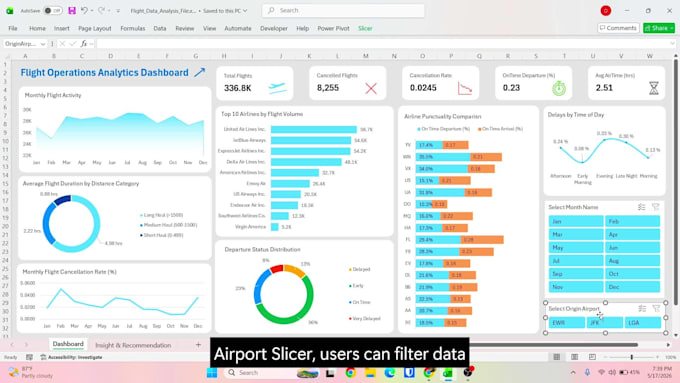Toggle multi-select in Select Month Name slicer
Image resolution: width=680 pixels, height=383 pixels.
pos(642,207)
